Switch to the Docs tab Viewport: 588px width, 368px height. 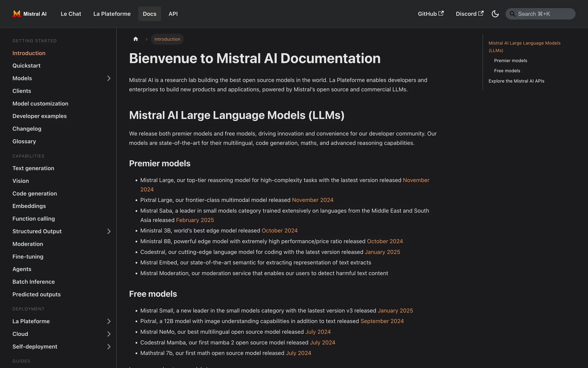pos(149,14)
